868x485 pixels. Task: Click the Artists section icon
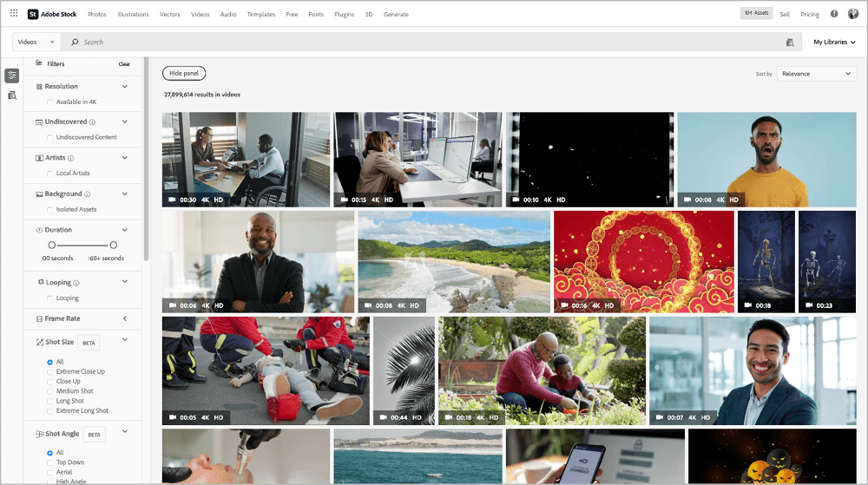pyautogui.click(x=39, y=158)
